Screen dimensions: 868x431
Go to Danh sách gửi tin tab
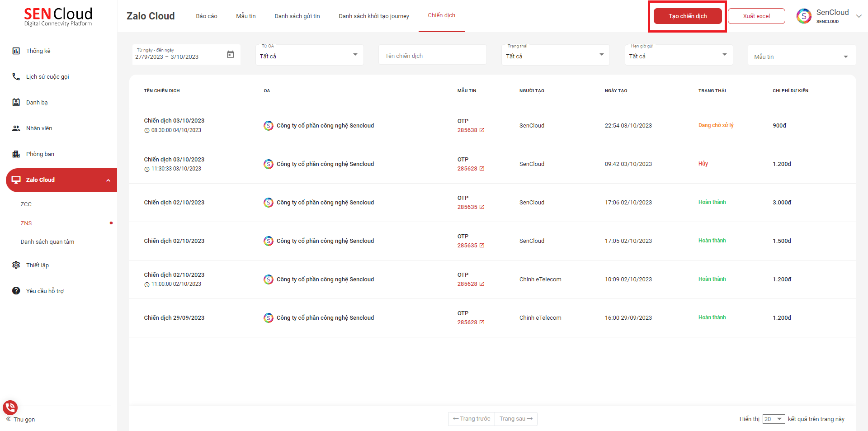[297, 16]
